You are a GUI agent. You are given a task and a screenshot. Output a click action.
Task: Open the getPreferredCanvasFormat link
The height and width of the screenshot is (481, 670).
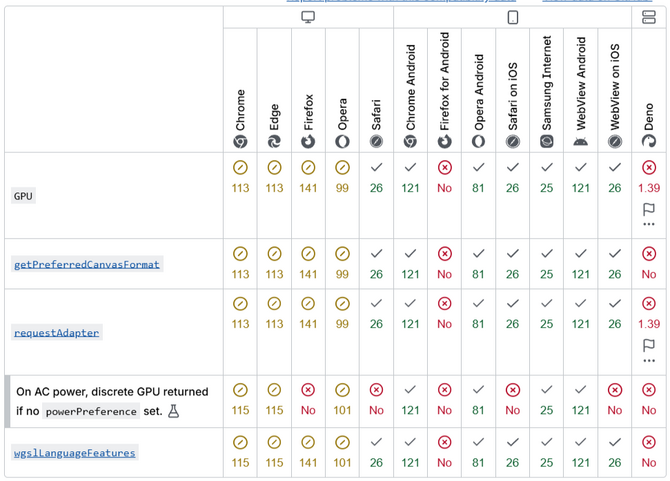pos(87,265)
